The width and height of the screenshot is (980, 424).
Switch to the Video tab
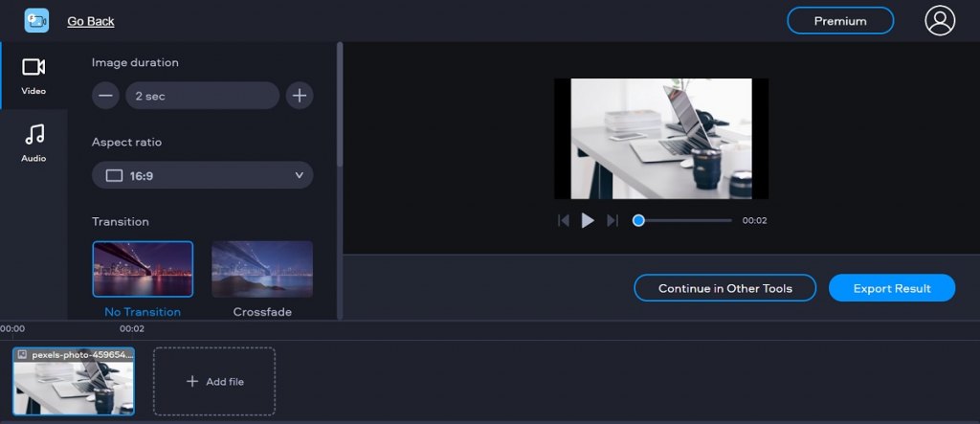pyautogui.click(x=33, y=76)
